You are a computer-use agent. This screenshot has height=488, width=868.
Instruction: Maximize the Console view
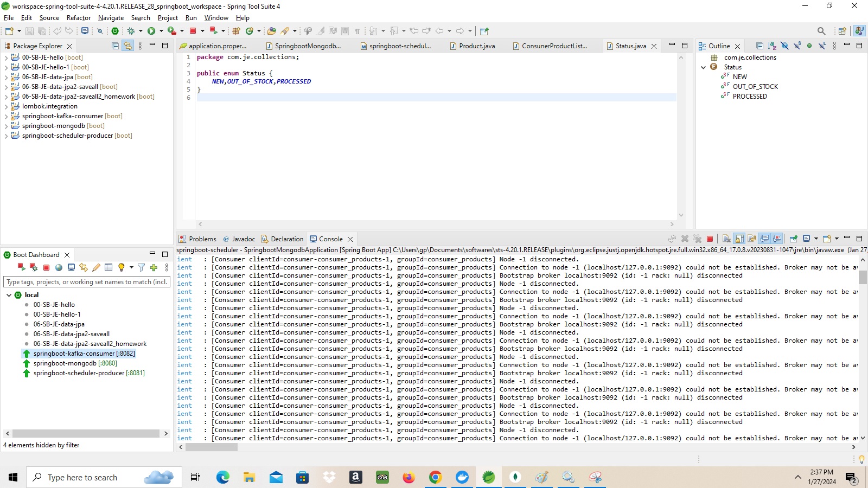click(x=859, y=239)
